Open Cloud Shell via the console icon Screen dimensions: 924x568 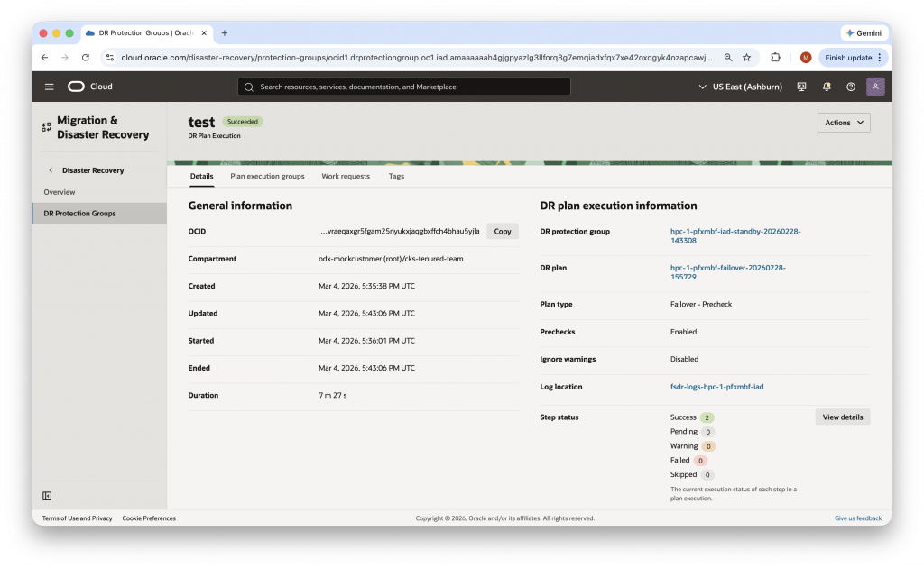801,87
